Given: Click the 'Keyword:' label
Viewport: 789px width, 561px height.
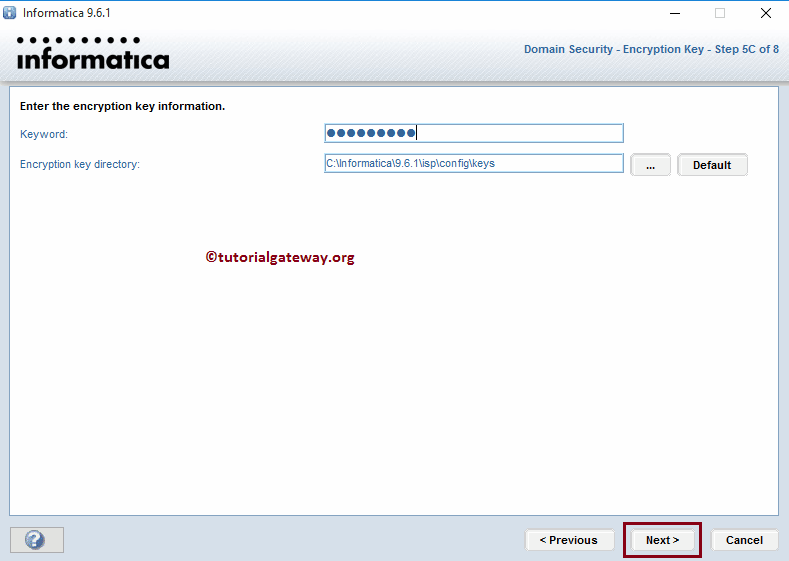Looking at the screenshot, I should coord(44,134).
